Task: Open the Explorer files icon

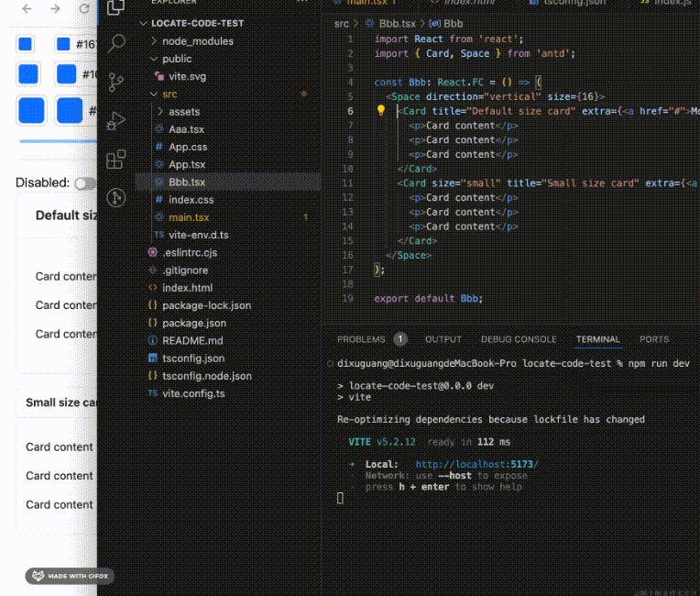Action: (116, 7)
